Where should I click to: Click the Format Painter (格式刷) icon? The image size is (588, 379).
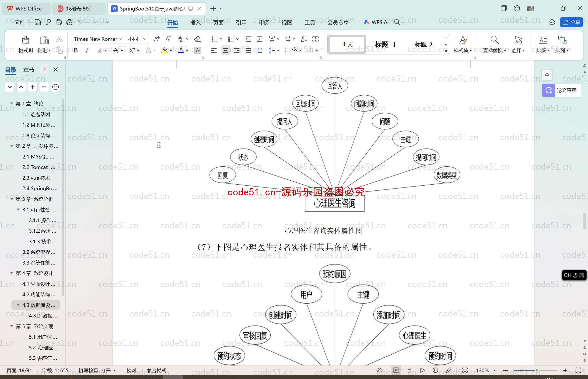tap(25, 40)
